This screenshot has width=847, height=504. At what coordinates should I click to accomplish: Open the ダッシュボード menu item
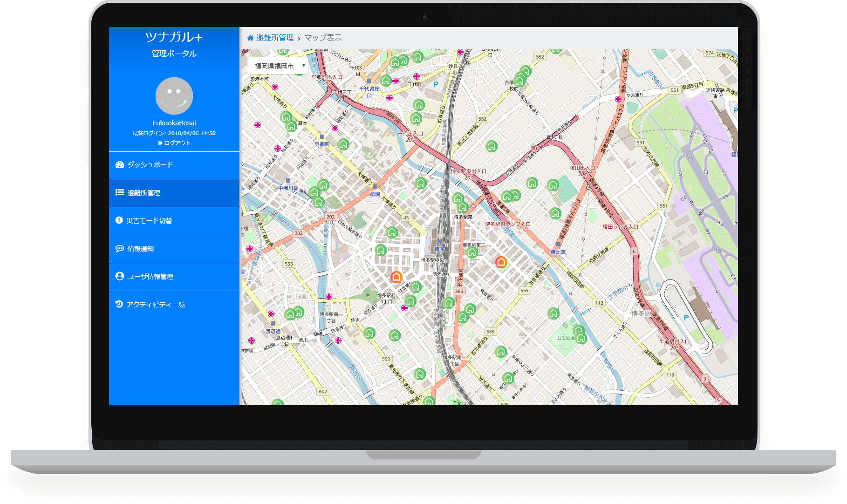tap(174, 165)
